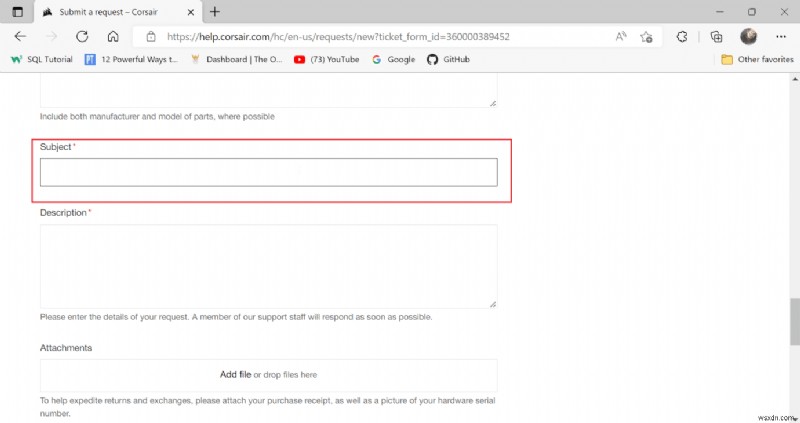Activate Read Aloud icon in address bar
The image size is (800, 423).
[x=621, y=37]
